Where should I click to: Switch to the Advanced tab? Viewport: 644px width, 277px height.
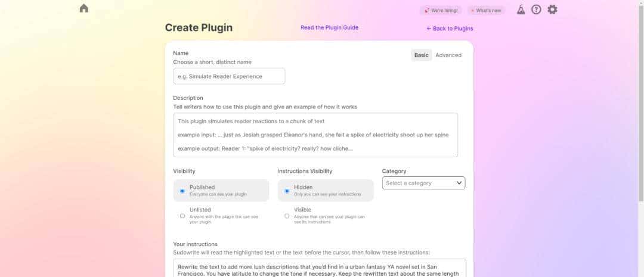click(448, 55)
